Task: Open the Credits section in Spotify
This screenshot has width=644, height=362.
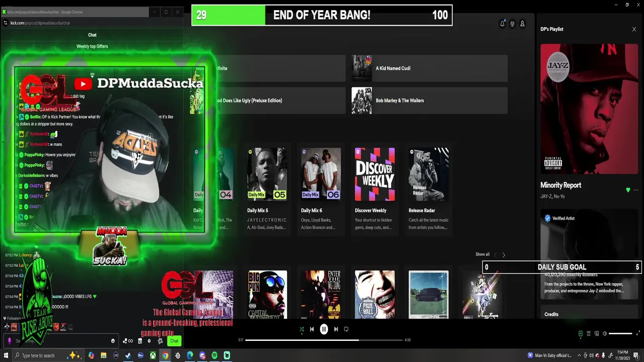Action: pos(551,314)
